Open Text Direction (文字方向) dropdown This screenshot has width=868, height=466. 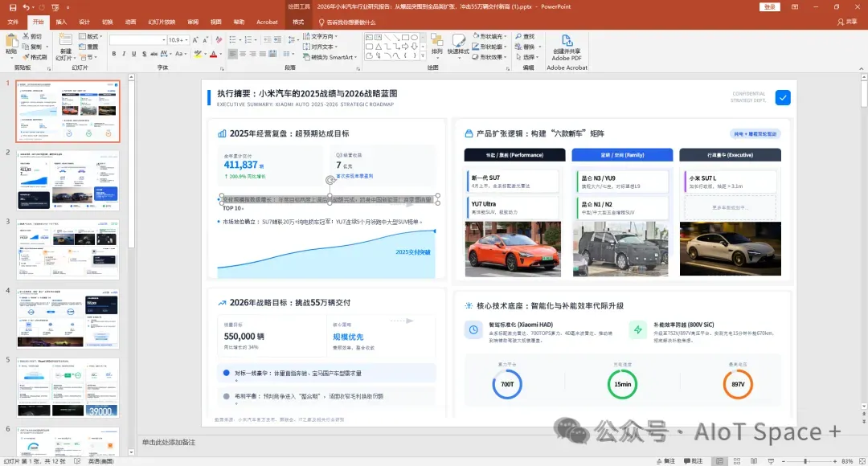pyautogui.click(x=321, y=36)
